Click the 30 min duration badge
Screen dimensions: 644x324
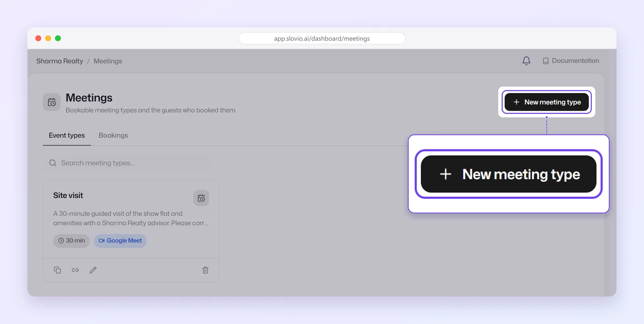72,241
